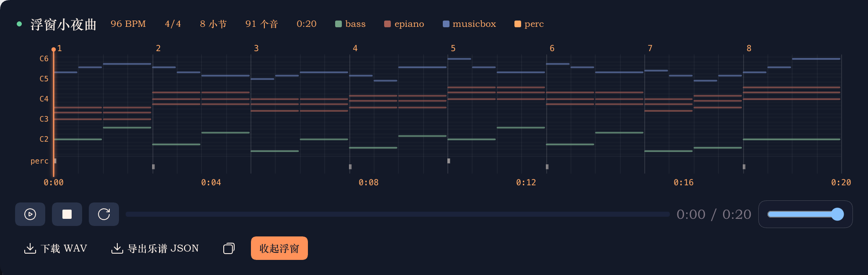Image resolution: width=868 pixels, height=275 pixels.
Task: Click the epiano legend color swatch
Action: pyautogui.click(x=387, y=24)
